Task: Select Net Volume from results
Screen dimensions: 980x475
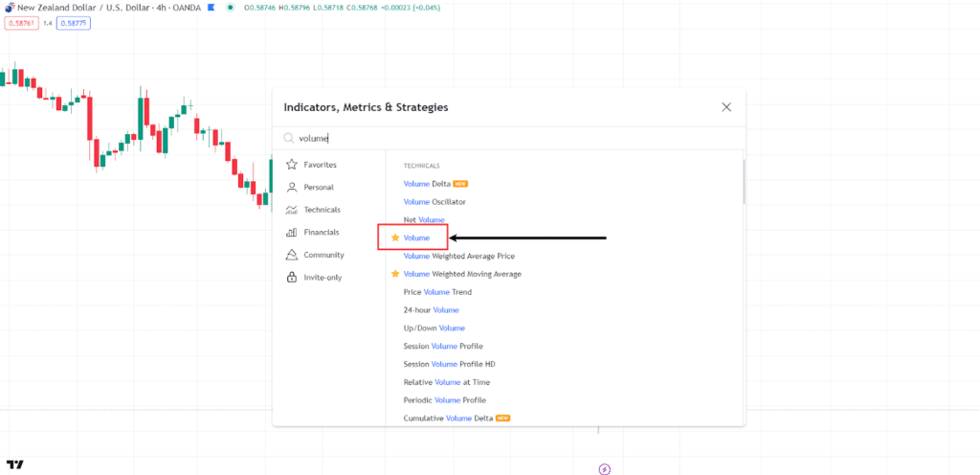Action: pyautogui.click(x=424, y=220)
